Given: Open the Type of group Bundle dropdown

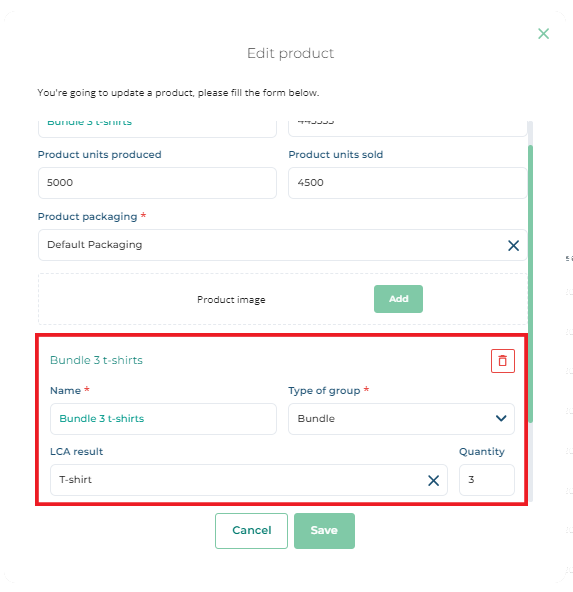Looking at the screenshot, I should (x=401, y=419).
